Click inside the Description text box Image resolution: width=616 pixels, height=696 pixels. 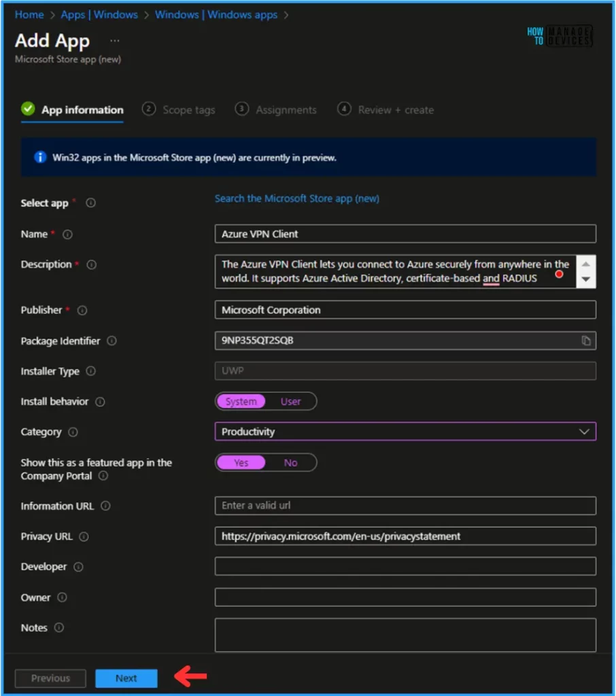pyautogui.click(x=395, y=271)
